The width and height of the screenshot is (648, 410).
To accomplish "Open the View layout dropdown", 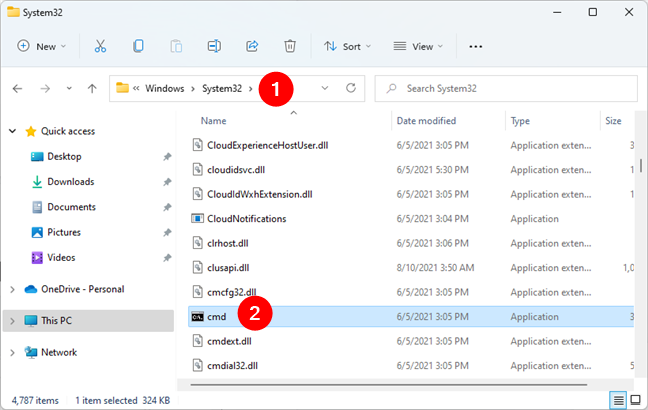I will point(418,46).
